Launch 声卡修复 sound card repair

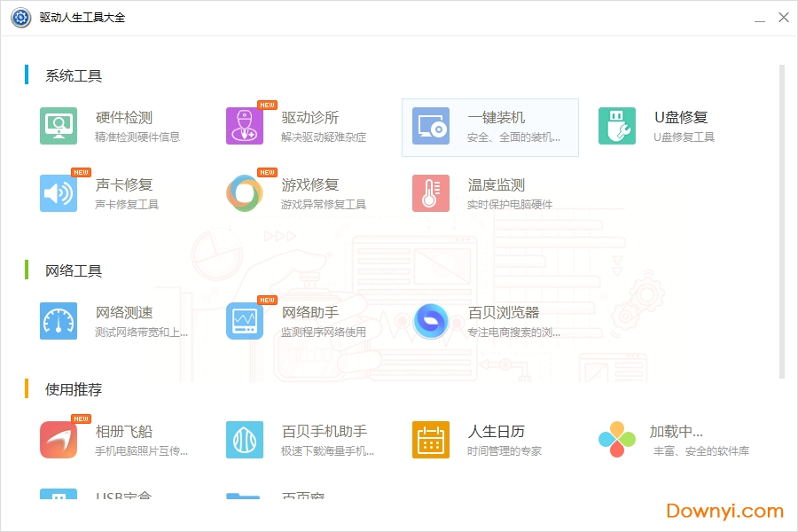point(106,192)
